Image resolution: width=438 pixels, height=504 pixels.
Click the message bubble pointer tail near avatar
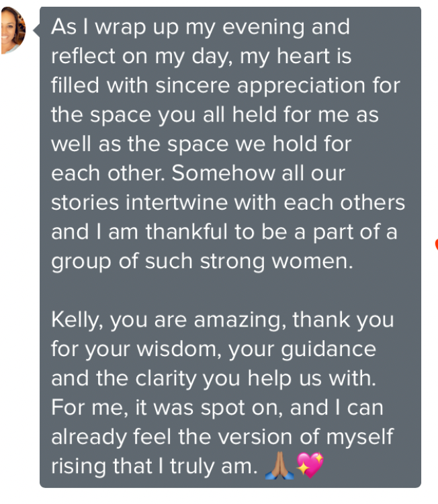pyautogui.click(x=36, y=30)
